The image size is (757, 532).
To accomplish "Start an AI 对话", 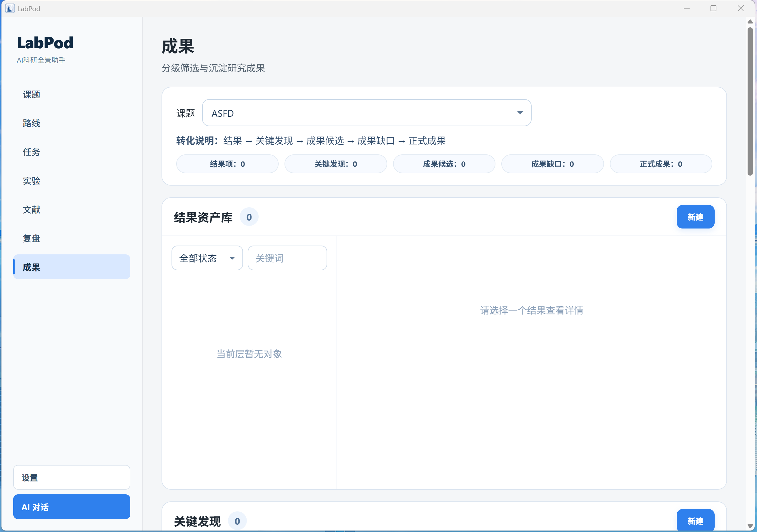I will [71, 507].
